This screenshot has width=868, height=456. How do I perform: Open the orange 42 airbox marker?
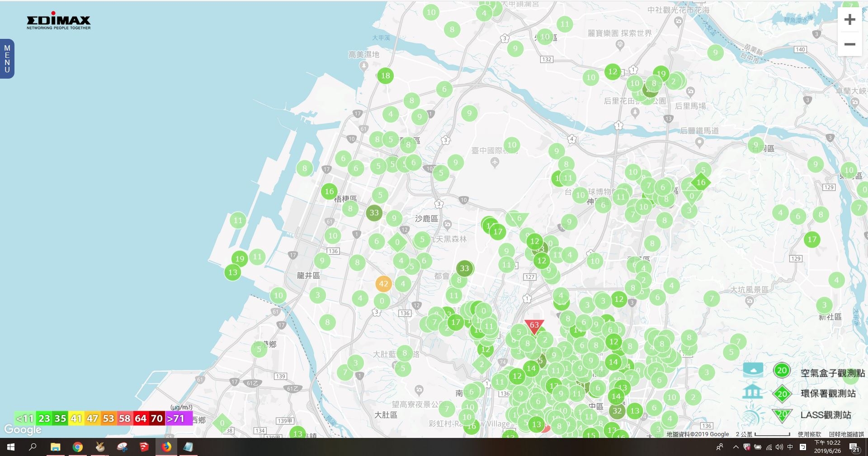(x=383, y=284)
